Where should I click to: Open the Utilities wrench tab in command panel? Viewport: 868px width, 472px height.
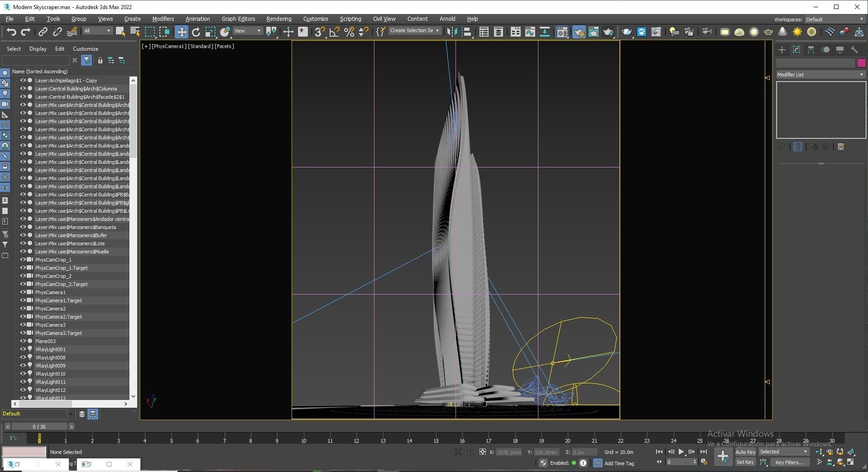(854, 50)
